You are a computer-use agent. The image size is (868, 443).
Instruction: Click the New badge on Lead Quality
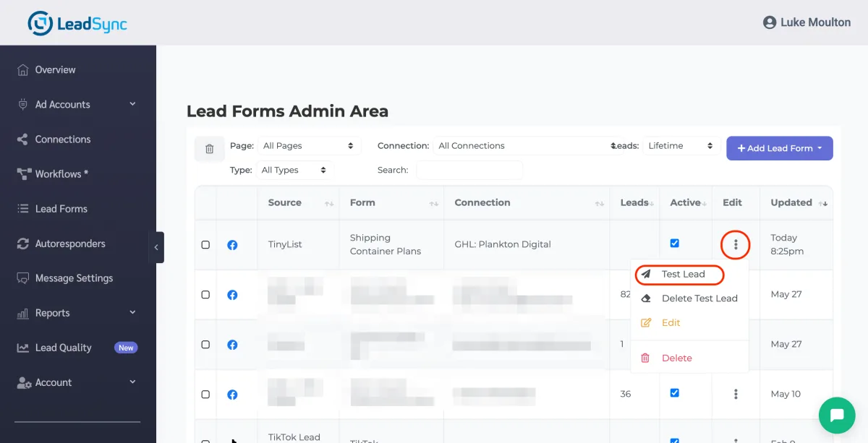[x=126, y=348]
